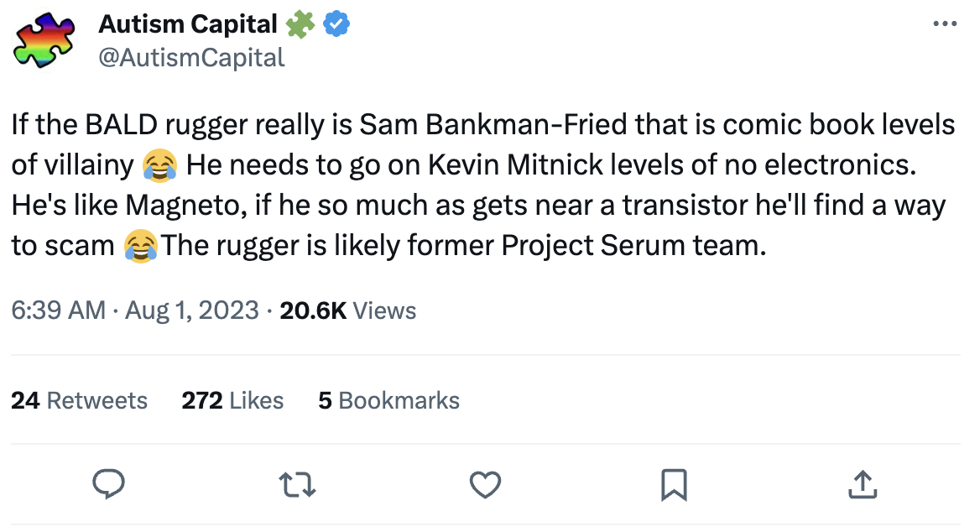Check the 20.6K Views analytics
This screenshot has width=980, height=532.
tap(347, 310)
